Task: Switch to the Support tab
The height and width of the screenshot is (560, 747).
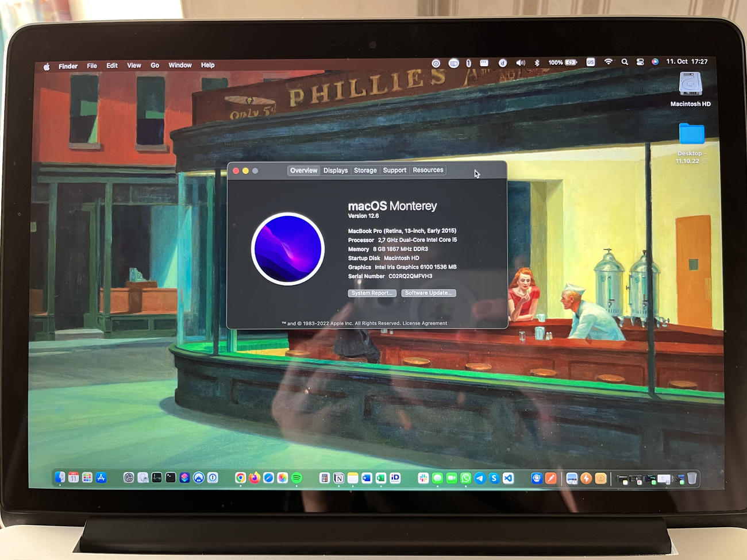Action: [395, 171]
